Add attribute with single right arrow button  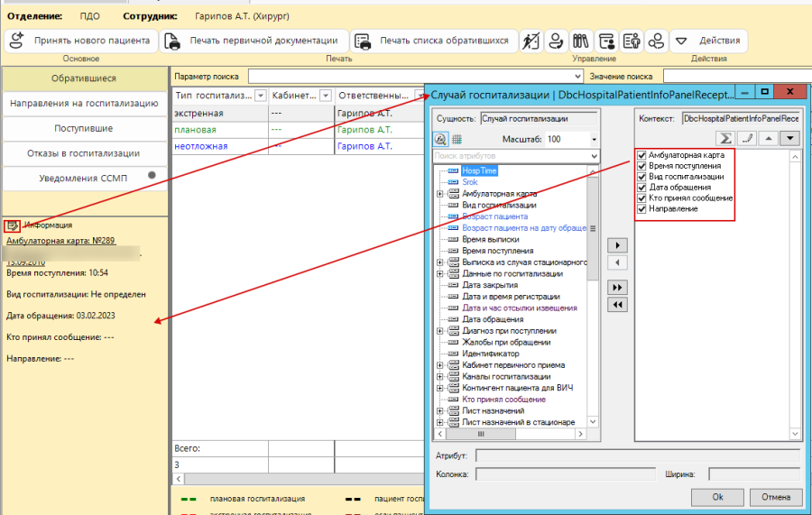617,245
